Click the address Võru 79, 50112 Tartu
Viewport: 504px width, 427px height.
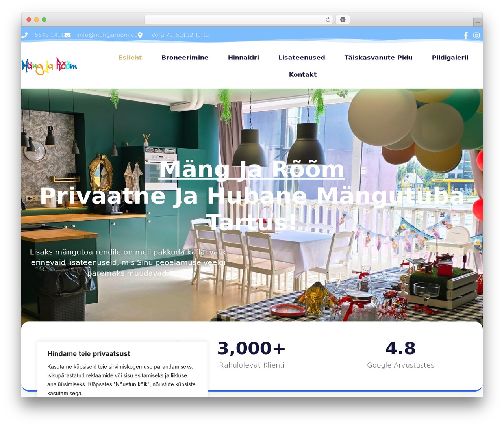pos(180,35)
